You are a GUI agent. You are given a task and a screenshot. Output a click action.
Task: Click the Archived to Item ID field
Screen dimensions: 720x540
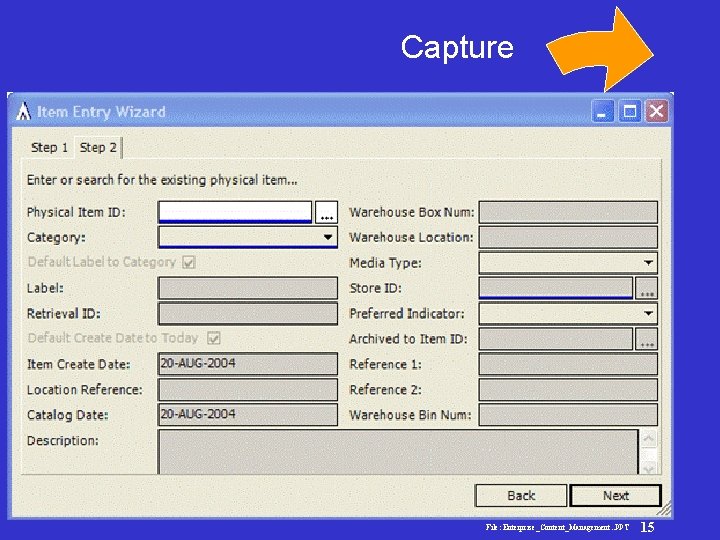tap(556, 339)
